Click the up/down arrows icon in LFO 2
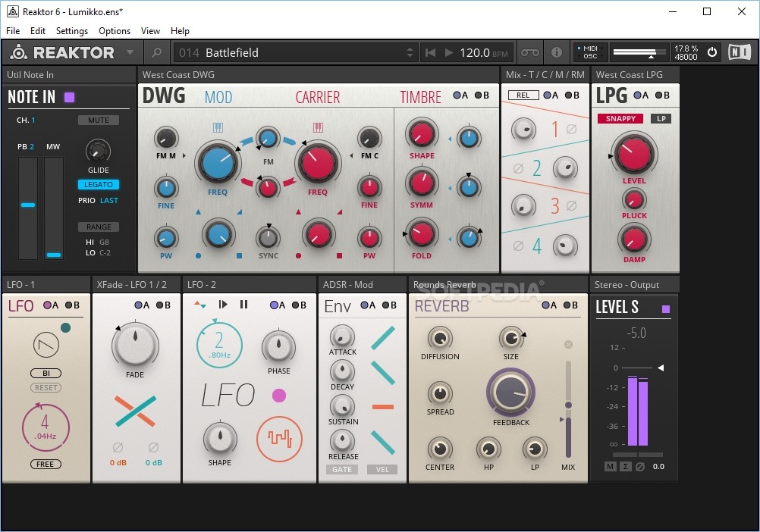 [x=200, y=305]
